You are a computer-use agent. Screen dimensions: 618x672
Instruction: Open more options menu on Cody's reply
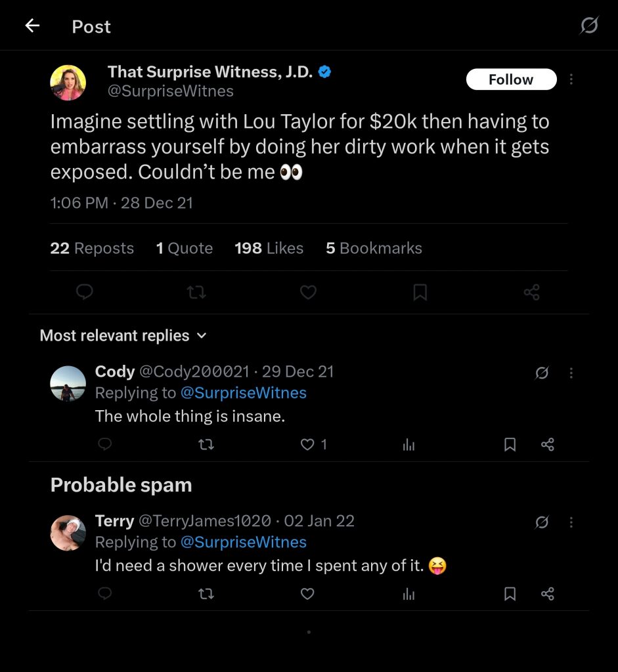coord(571,373)
